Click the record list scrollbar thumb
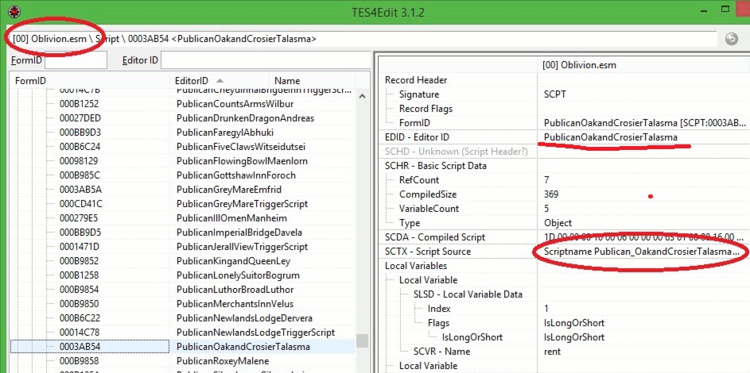750x373 pixels. click(x=362, y=340)
